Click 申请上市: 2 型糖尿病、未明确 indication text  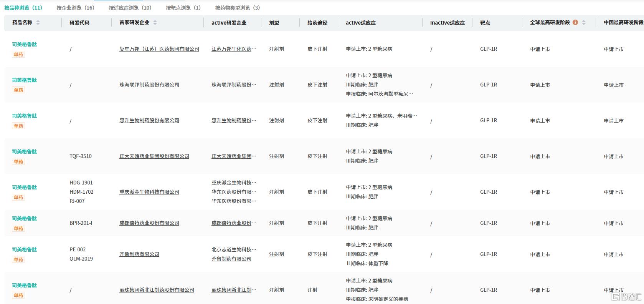coord(381,116)
